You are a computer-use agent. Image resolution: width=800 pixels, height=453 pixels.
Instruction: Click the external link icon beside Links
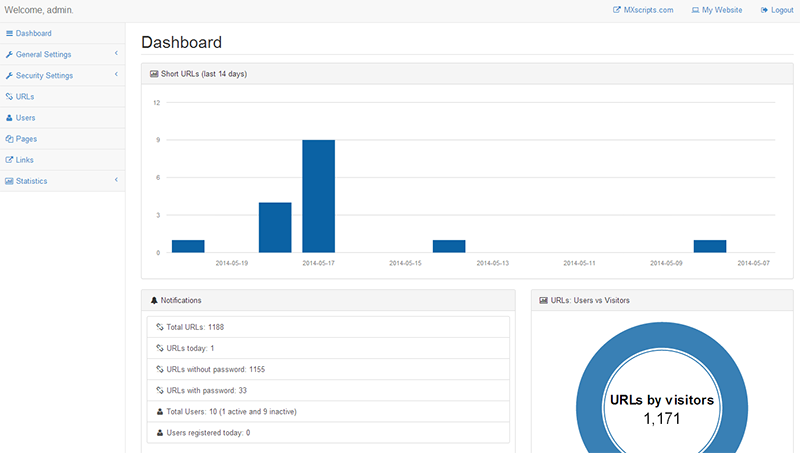click(9, 160)
